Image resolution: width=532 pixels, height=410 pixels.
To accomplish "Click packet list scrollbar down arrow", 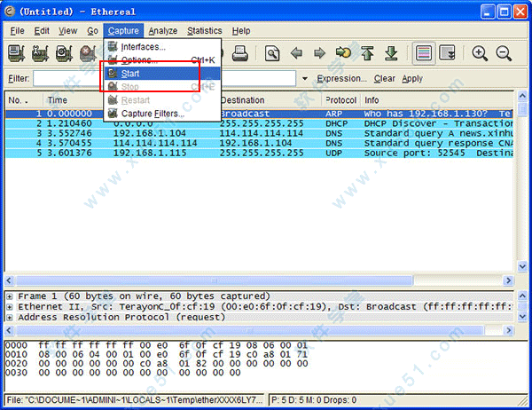I will point(522,266).
